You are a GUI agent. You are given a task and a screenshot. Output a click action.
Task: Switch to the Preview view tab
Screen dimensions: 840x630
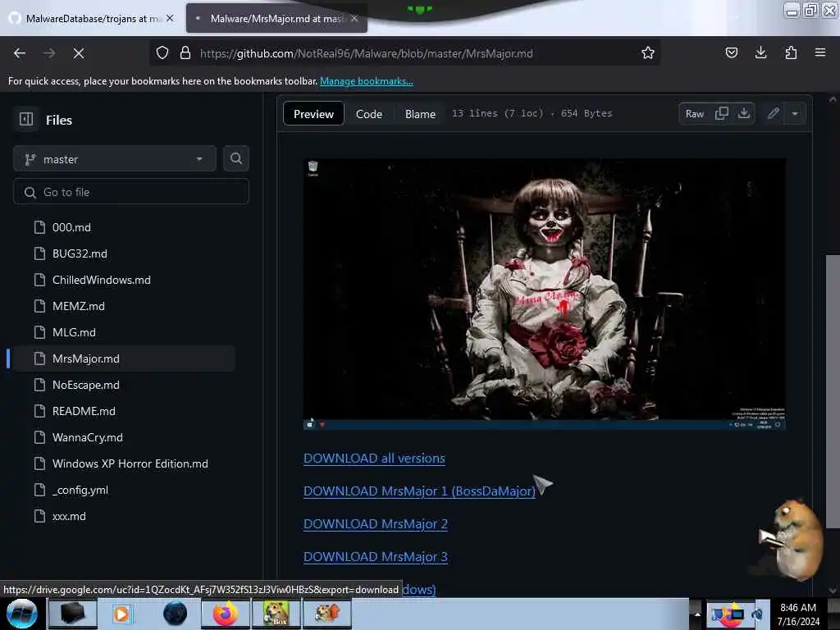(x=313, y=113)
